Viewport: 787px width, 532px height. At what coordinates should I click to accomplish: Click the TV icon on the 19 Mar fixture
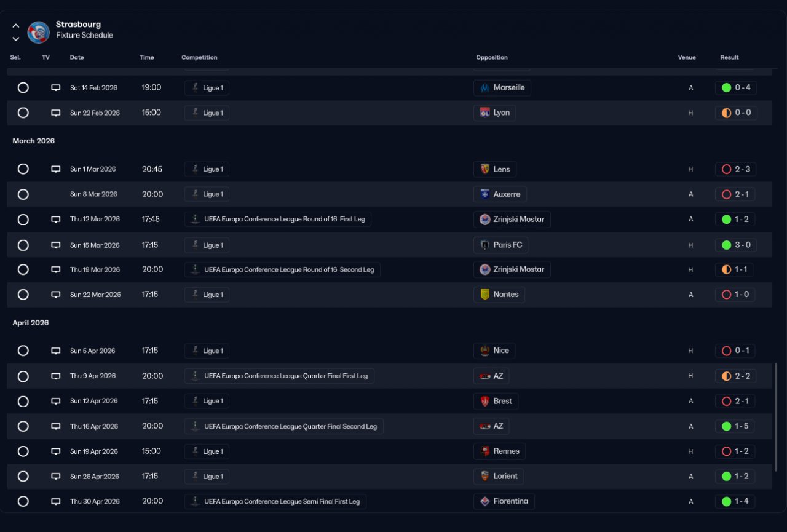pos(56,269)
